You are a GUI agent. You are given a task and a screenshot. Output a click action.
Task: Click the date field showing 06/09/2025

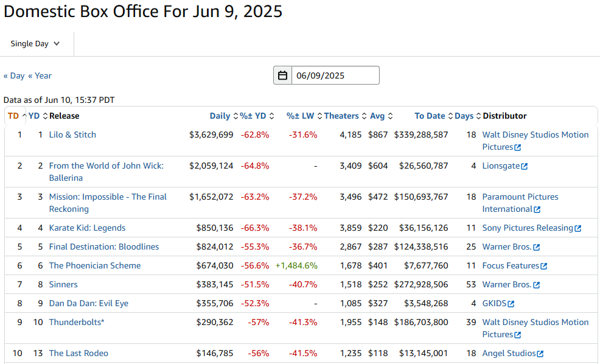[335, 75]
